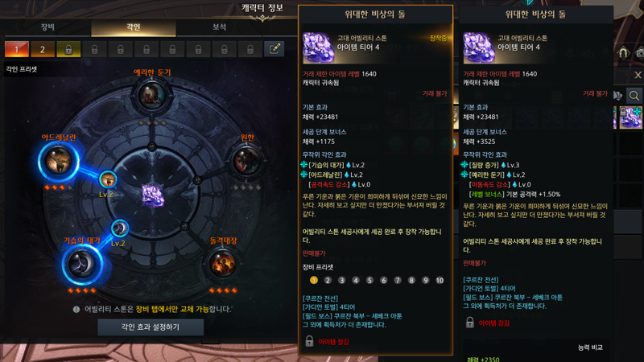Select equipment preset number 1
The image size is (644, 362).
coord(314,280)
